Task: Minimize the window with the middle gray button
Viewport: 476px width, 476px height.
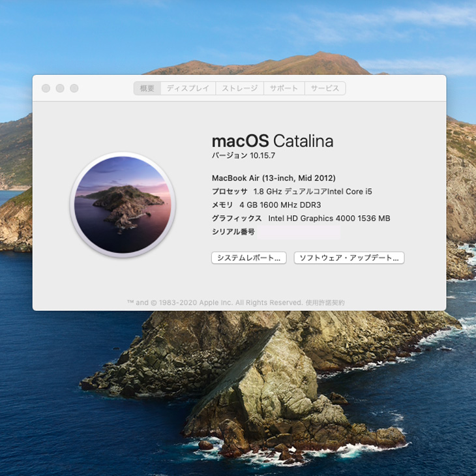Action: coord(60,88)
